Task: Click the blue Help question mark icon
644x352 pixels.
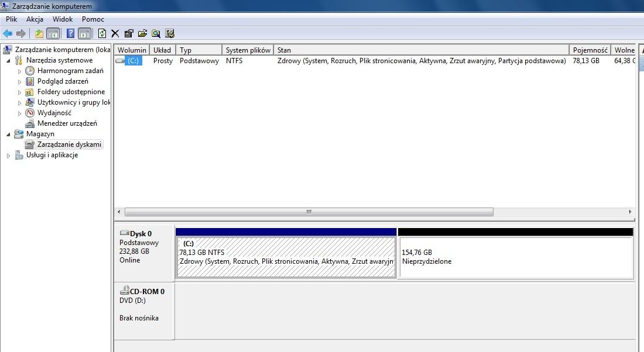Action: click(x=70, y=33)
